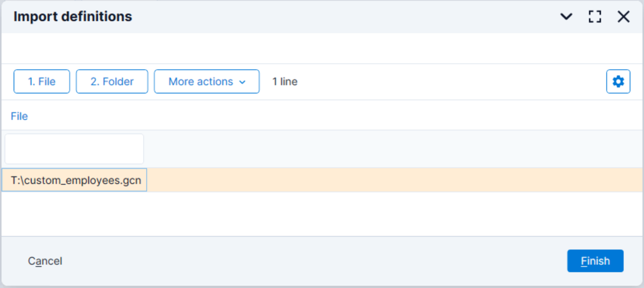Click Finish to import definitions
The height and width of the screenshot is (288, 644).
tap(595, 261)
